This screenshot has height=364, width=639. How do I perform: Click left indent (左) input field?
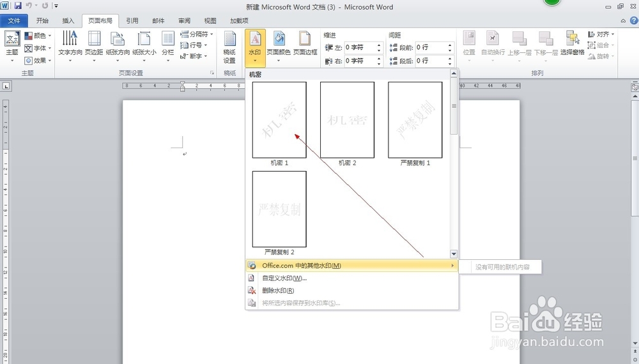[x=360, y=48]
